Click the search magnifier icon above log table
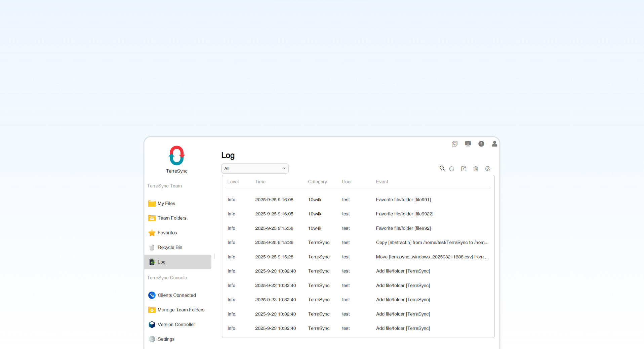This screenshot has width=644, height=349. point(442,168)
